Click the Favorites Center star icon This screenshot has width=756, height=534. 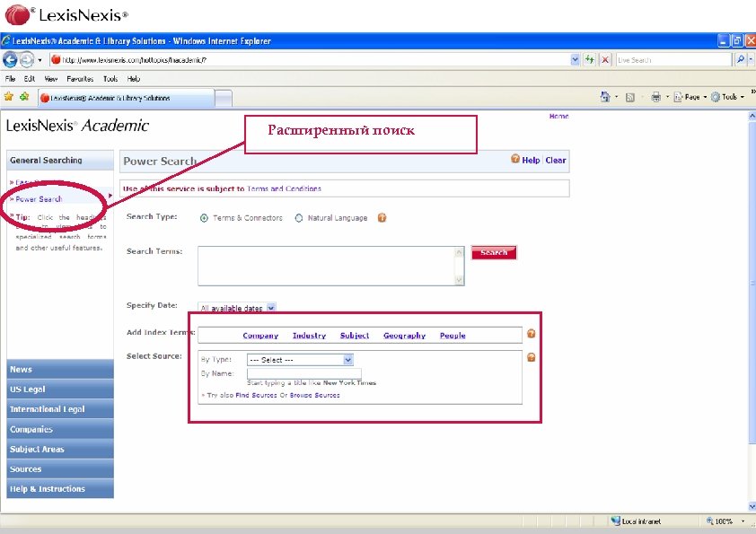9,97
